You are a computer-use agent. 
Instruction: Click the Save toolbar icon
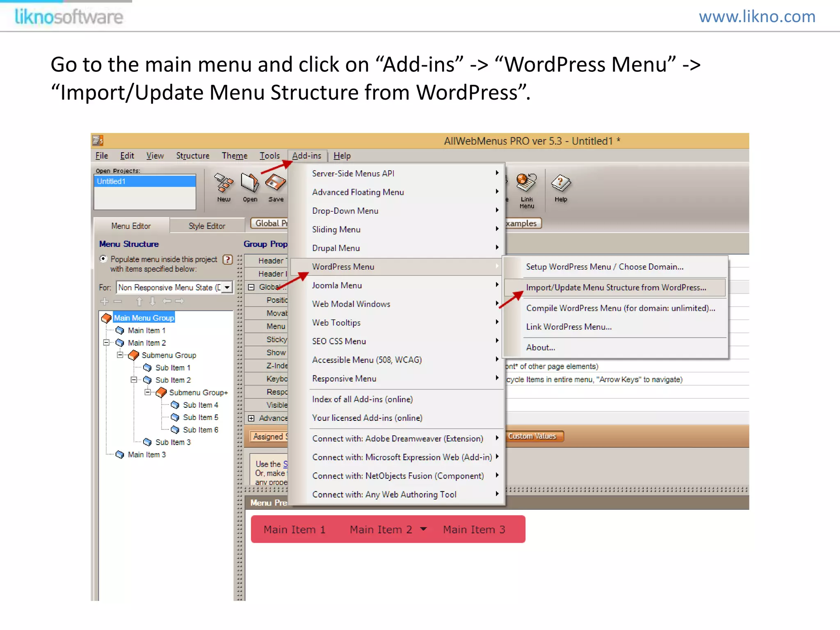click(276, 183)
